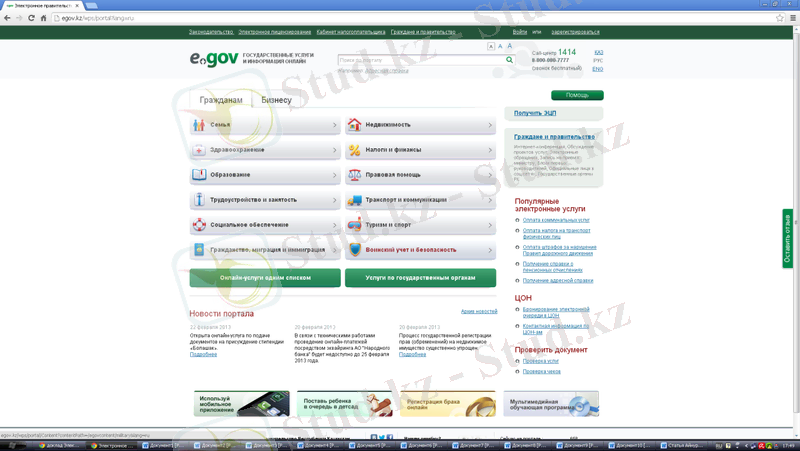
Task: Click the Войти link
Action: tap(519, 32)
